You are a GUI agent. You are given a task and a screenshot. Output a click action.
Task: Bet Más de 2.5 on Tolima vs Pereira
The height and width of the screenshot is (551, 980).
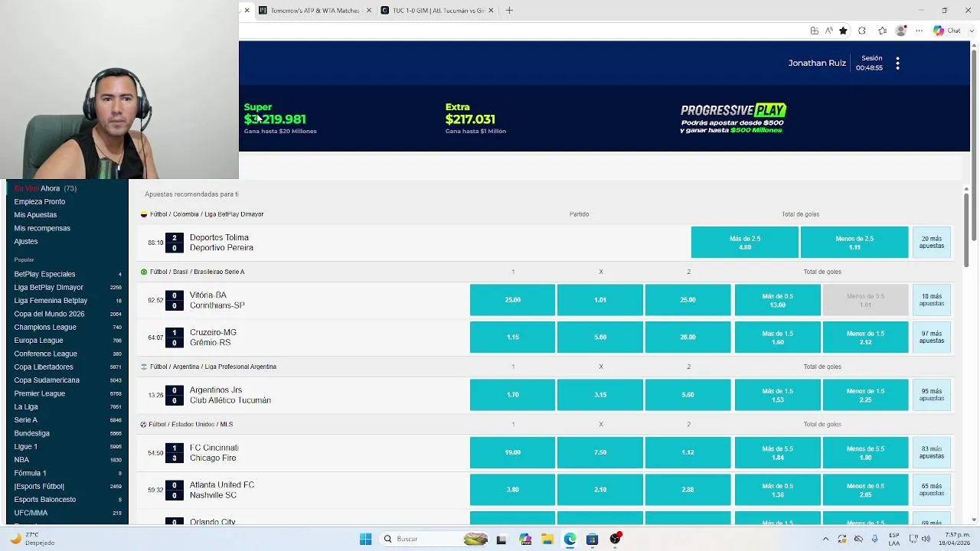click(x=745, y=243)
